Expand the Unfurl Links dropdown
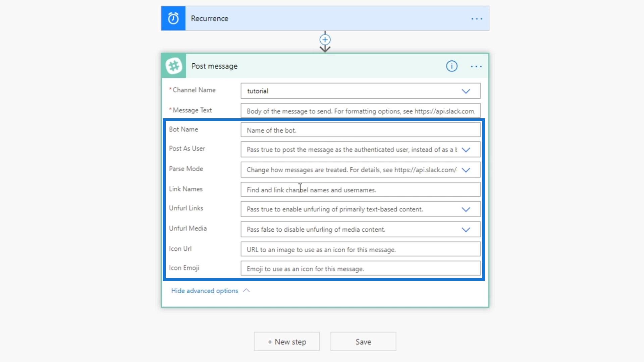The width and height of the screenshot is (644, 362). coord(466,209)
